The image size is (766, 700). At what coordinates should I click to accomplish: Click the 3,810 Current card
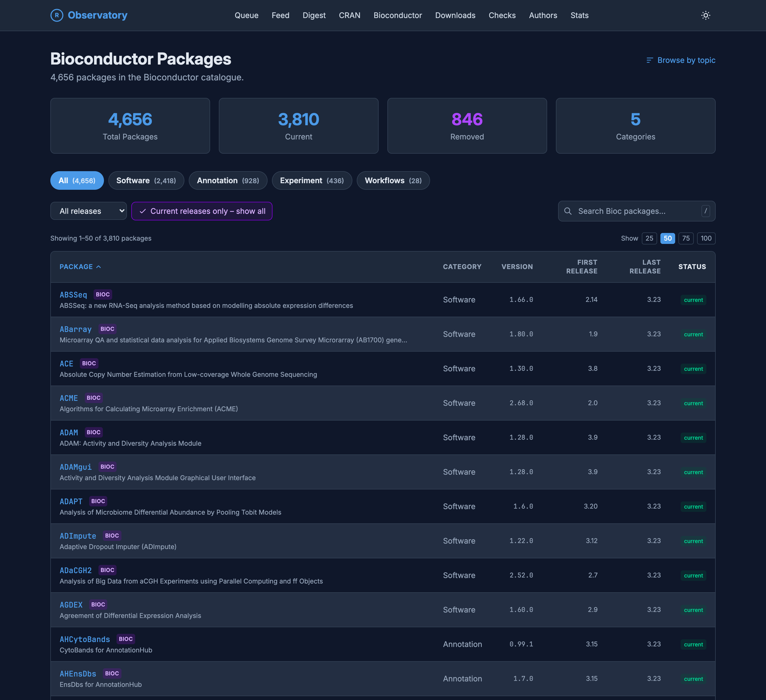[299, 126]
